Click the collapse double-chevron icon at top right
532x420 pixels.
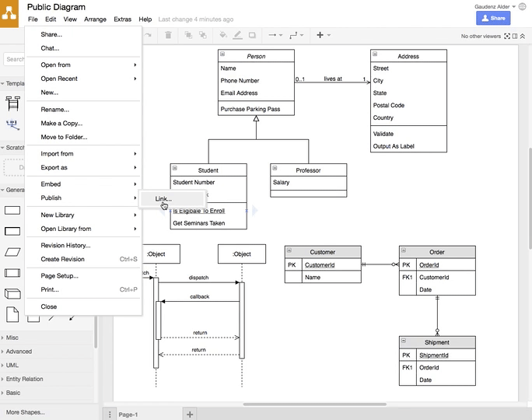pyautogui.click(x=522, y=36)
